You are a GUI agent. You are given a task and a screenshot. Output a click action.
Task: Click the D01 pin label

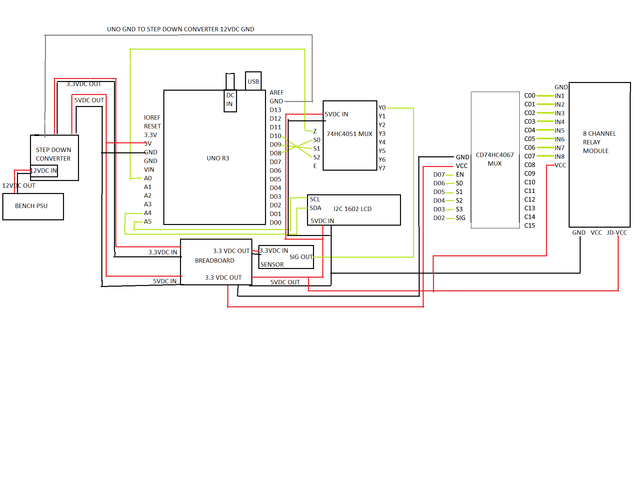(x=276, y=214)
